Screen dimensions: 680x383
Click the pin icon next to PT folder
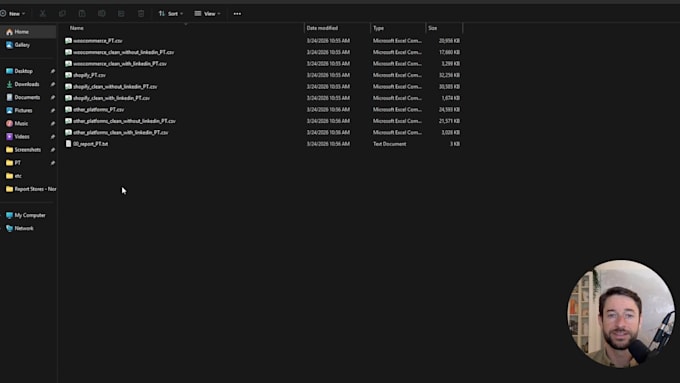point(52,163)
